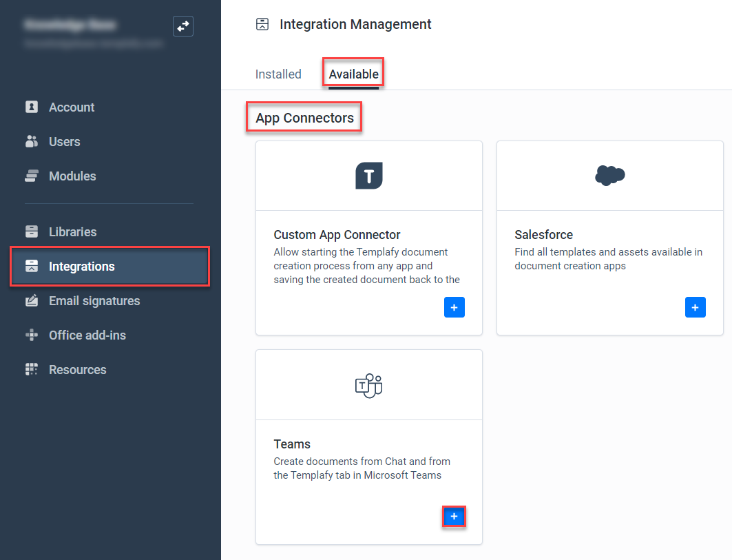This screenshot has width=732, height=560.
Task: Click the Salesforce cloud logo
Action: (x=609, y=176)
